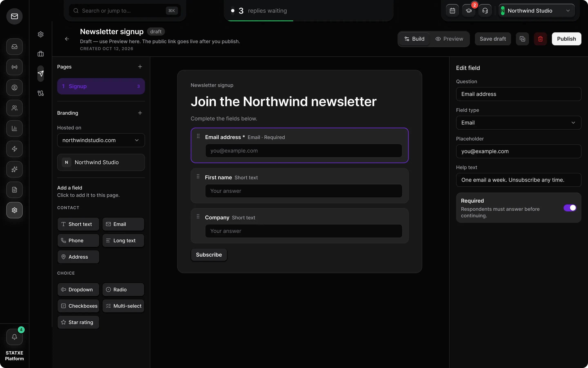The image size is (588, 368).
Task: Open the notifications bell with badge 4
Action: coord(14,337)
